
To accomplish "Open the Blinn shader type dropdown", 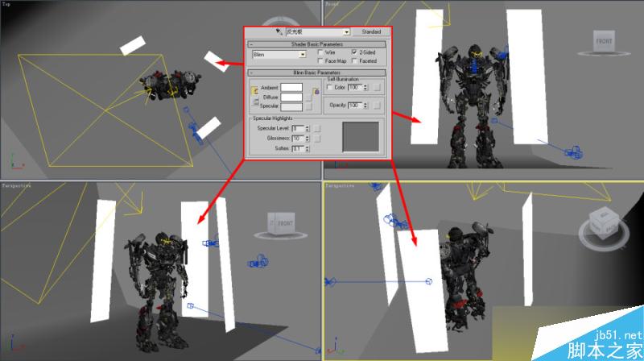I will (303, 54).
